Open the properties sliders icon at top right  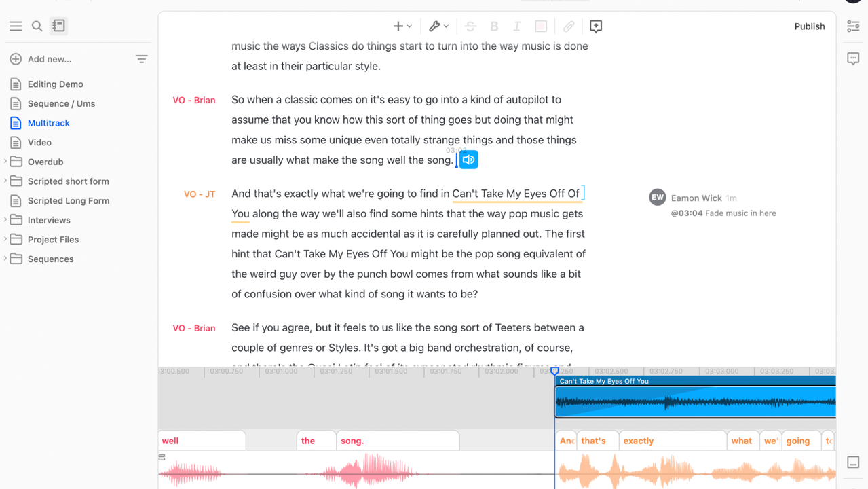(853, 26)
